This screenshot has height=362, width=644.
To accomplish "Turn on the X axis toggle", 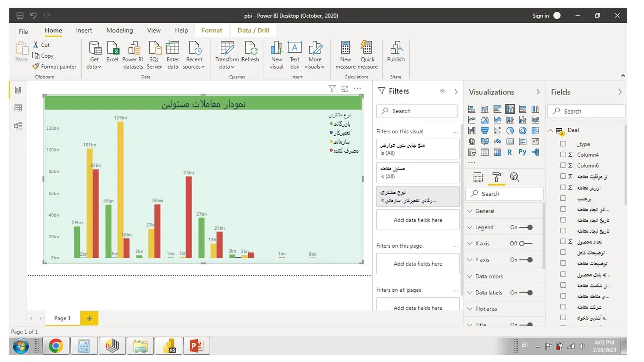I will click(526, 244).
